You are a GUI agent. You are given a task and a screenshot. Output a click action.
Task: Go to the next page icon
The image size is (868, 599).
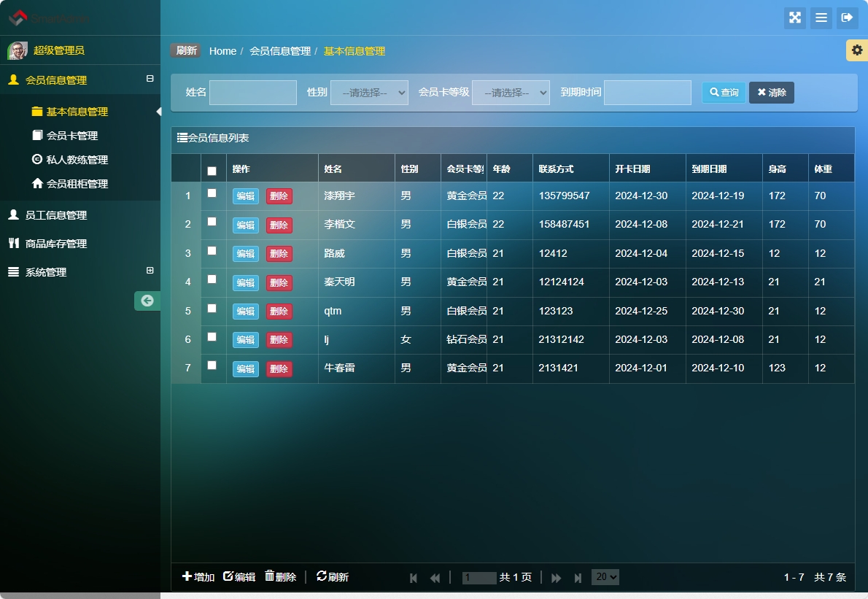point(556,578)
